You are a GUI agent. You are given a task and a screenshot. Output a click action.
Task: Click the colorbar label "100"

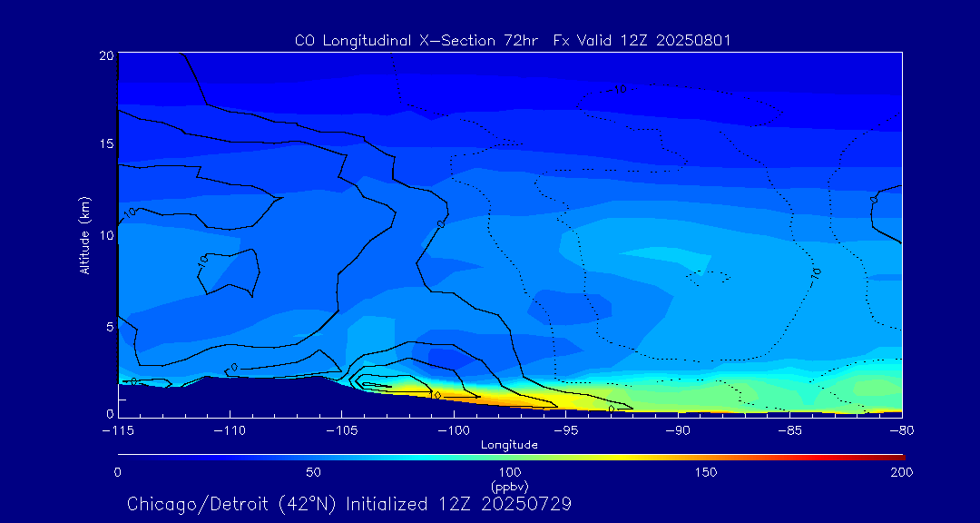point(510,473)
